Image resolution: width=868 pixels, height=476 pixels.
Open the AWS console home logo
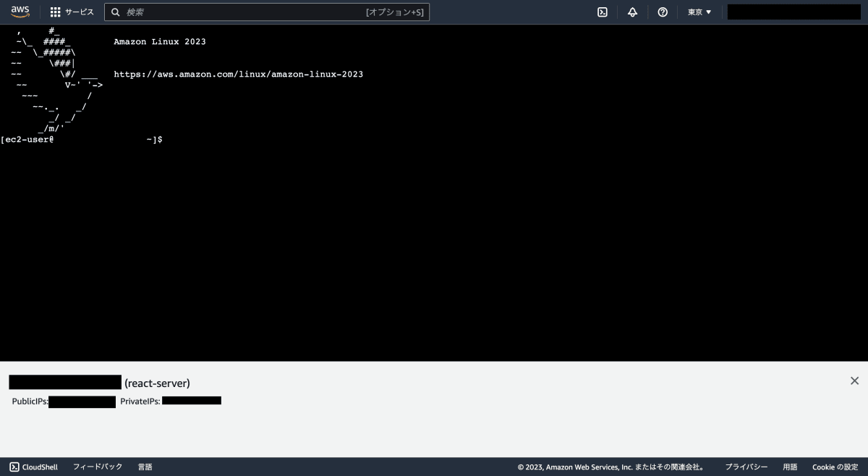click(x=20, y=12)
